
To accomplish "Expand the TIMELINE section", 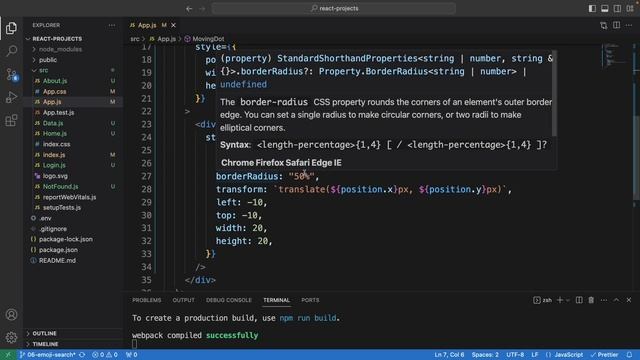I will coord(45,344).
